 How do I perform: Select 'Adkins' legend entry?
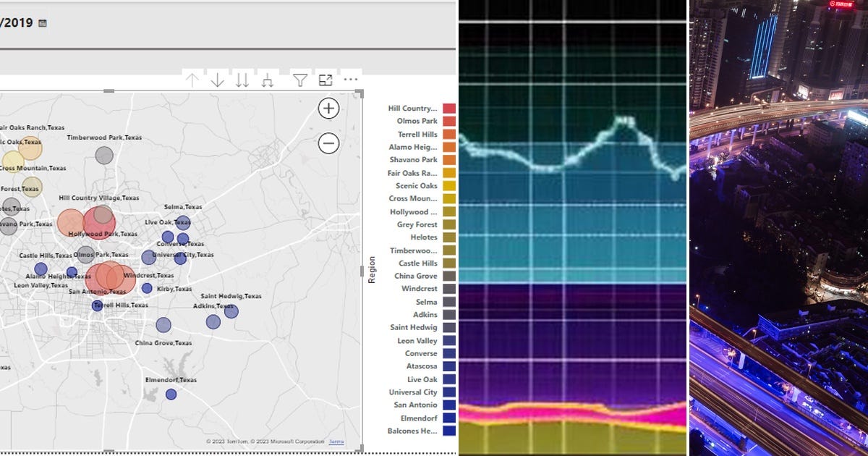(x=425, y=315)
